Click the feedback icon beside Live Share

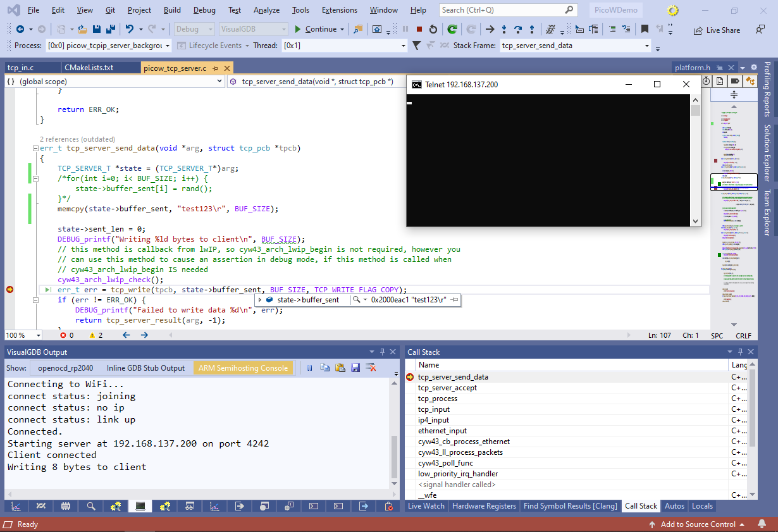tap(760, 30)
